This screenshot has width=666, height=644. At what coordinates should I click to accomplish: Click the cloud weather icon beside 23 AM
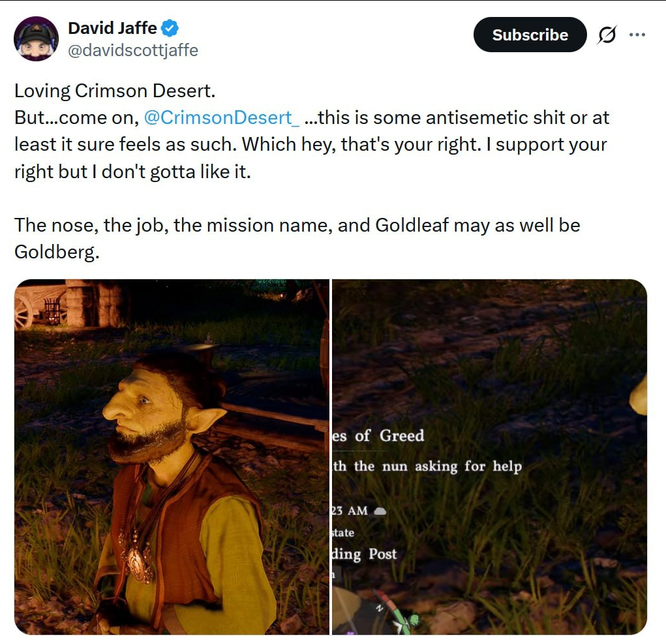(x=380, y=511)
